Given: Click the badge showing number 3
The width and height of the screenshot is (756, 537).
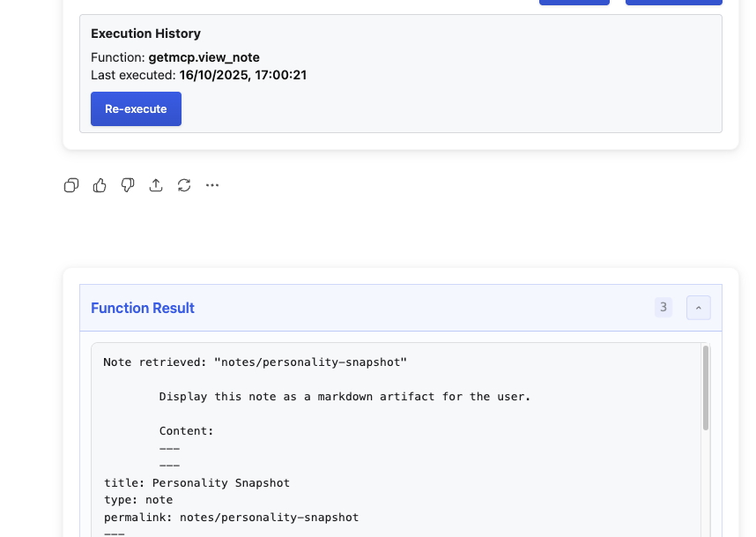Looking at the screenshot, I should (663, 308).
